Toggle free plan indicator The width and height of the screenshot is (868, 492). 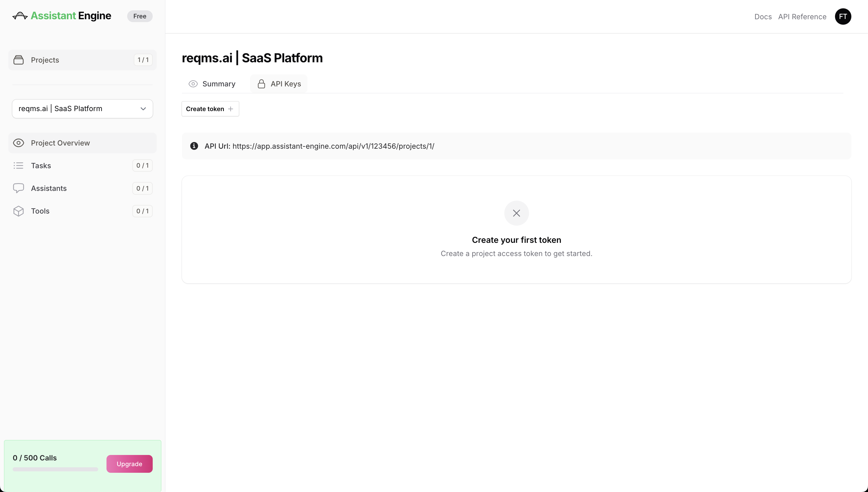coord(139,16)
